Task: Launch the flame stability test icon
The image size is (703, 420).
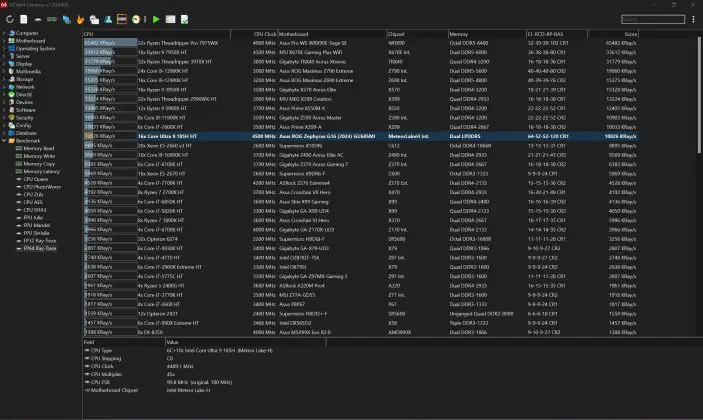Action: click(80, 19)
